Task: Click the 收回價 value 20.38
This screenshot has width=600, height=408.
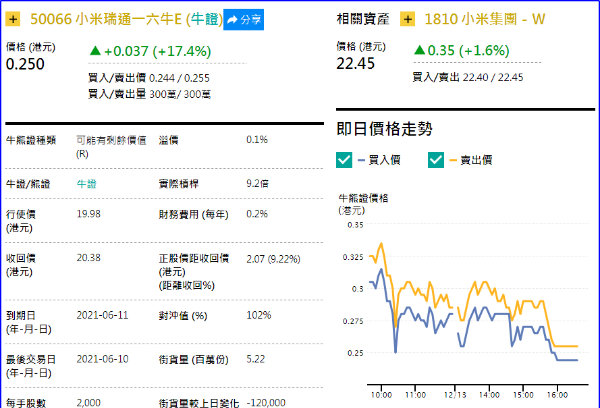Action: coord(88,258)
